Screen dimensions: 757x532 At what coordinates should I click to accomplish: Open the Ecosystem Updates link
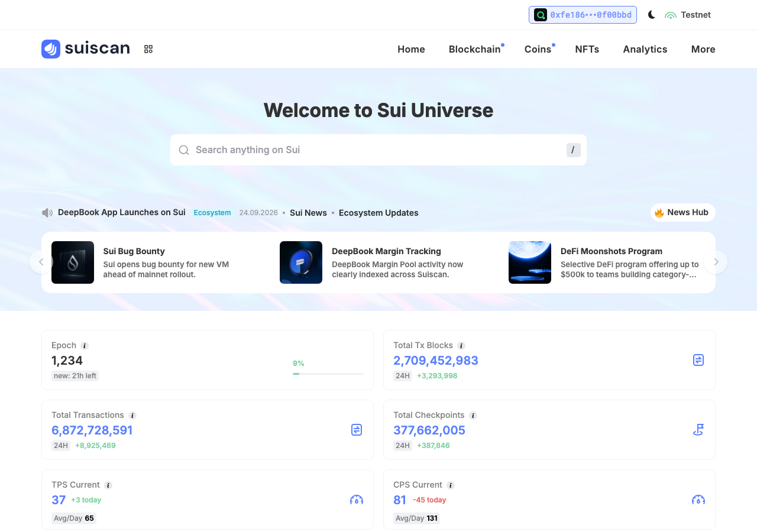coord(378,213)
